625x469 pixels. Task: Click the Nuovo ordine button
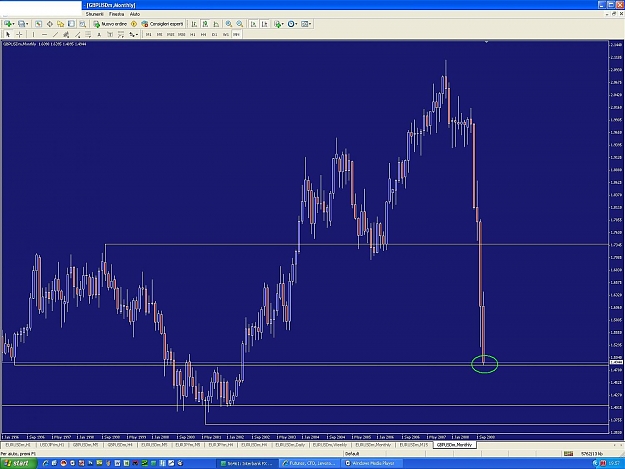pyautogui.click(x=110, y=24)
